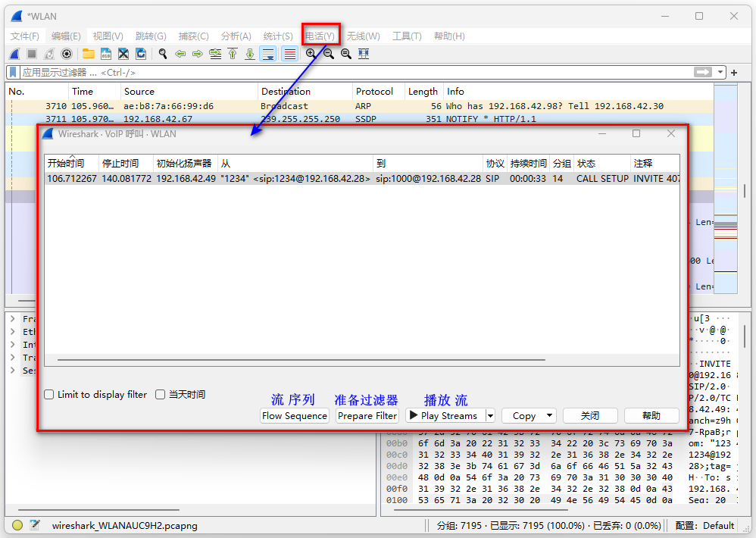Go back to the previous packet
Image resolution: width=756 pixels, height=538 pixels.
180,54
